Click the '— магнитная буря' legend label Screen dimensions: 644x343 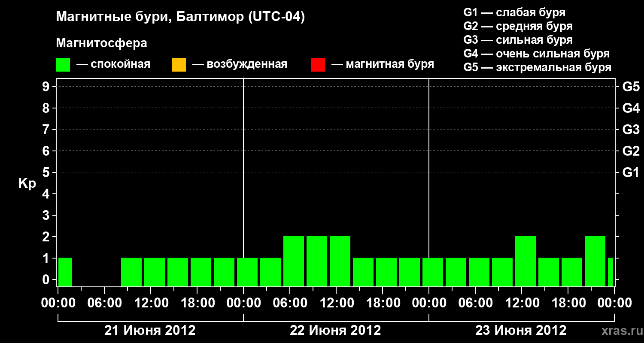click(383, 65)
